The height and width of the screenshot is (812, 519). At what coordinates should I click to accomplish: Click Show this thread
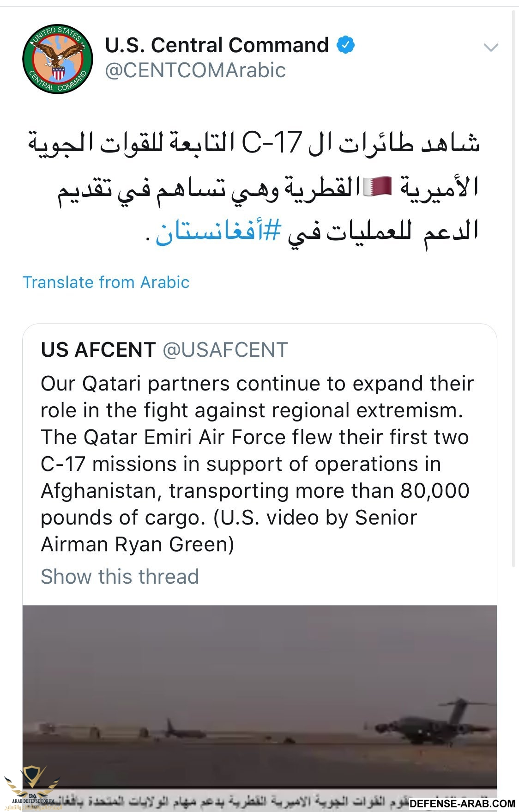coord(120,577)
